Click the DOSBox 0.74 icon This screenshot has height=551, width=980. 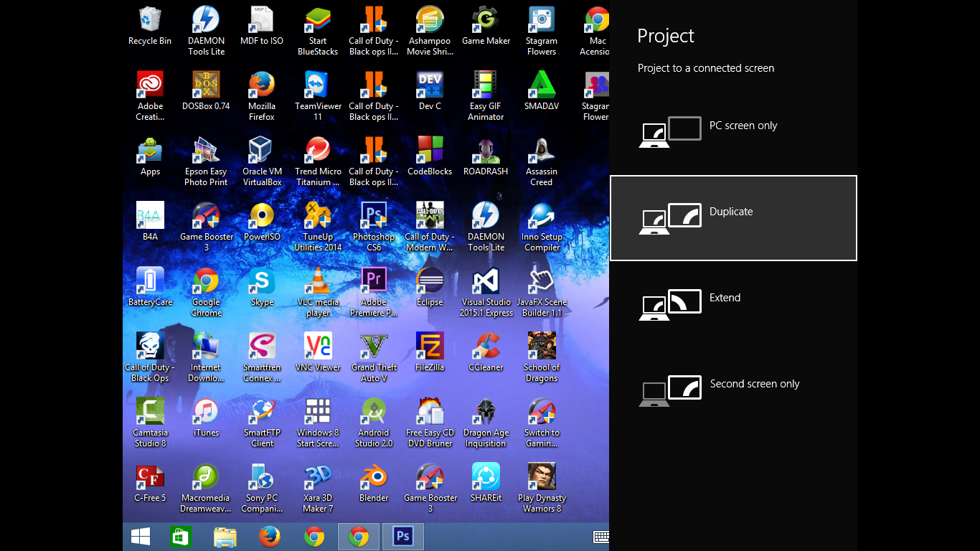pos(206,91)
